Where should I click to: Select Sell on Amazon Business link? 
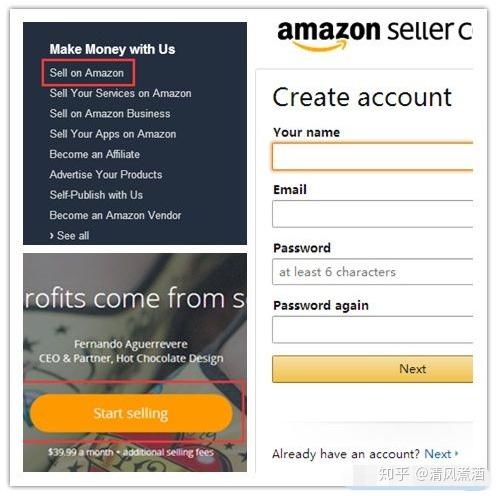point(110,113)
